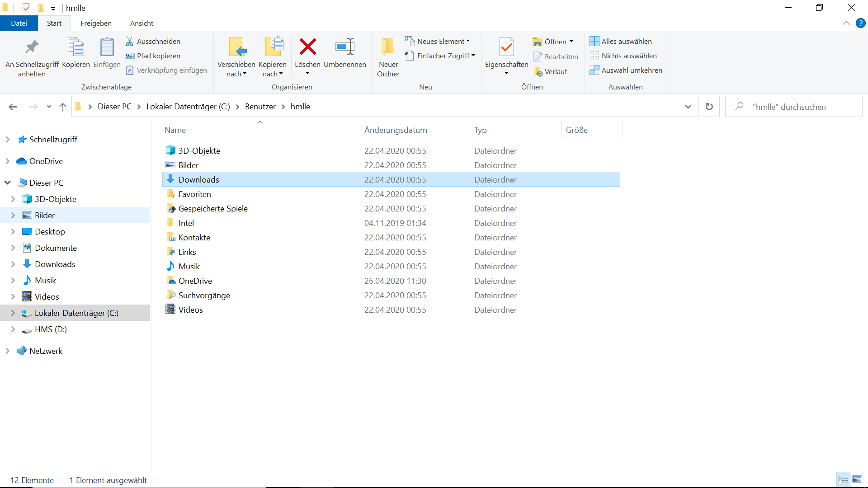Click the red Löschen delete icon
The width and height of the screenshot is (868, 488).
tap(307, 47)
